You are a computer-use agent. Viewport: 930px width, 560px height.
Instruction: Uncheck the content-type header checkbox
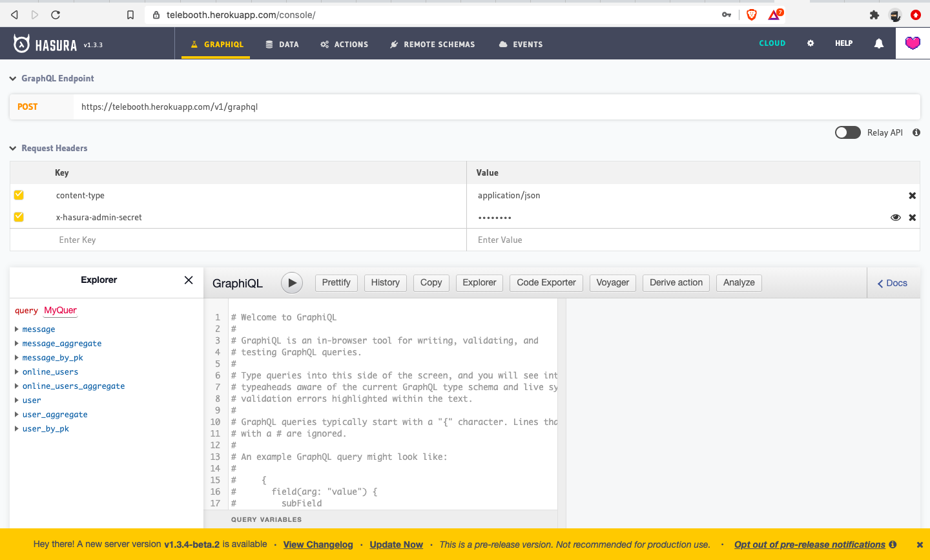pos(19,195)
